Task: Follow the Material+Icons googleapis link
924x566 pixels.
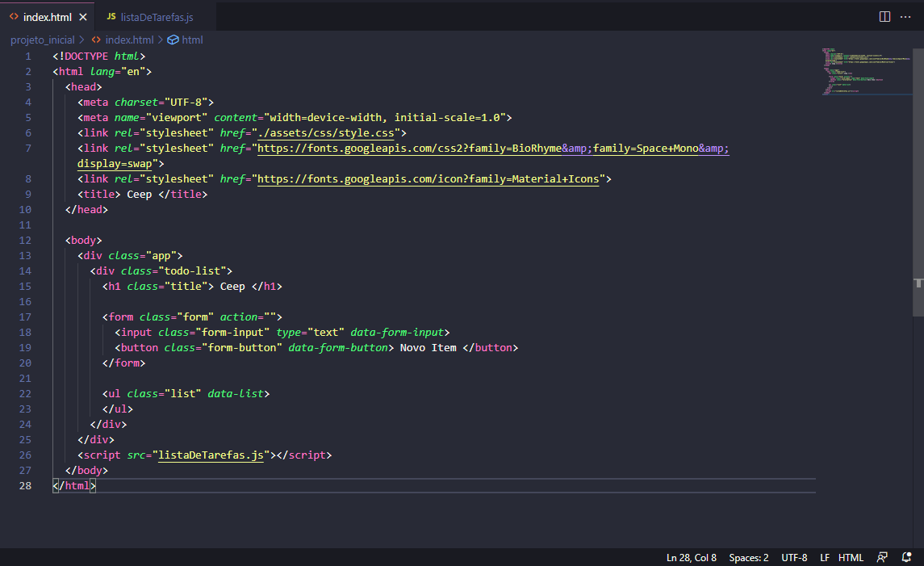Action: (x=428, y=179)
